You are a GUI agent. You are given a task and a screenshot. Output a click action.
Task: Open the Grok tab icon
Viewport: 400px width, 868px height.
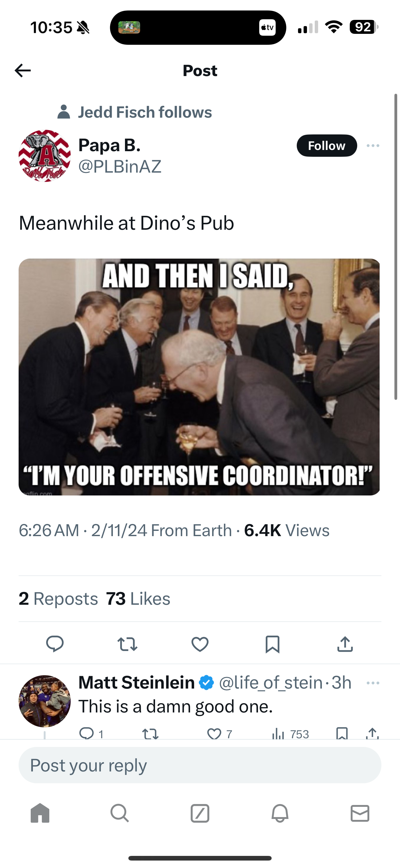click(200, 813)
